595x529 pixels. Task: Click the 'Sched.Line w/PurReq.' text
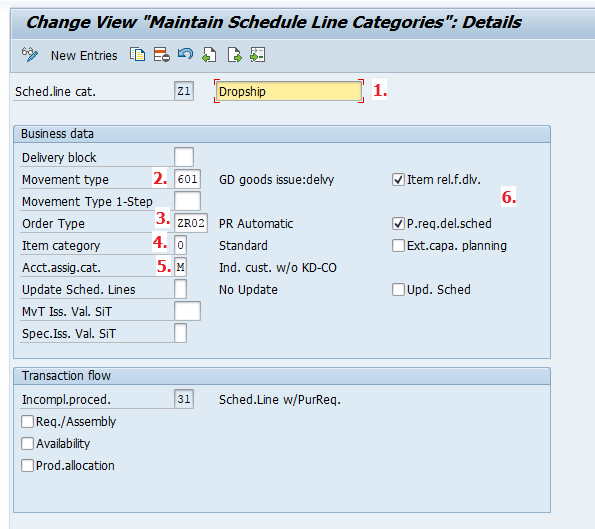(280, 400)
